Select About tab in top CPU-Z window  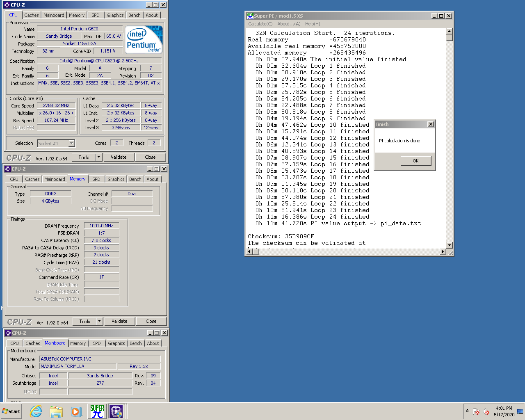152,15
